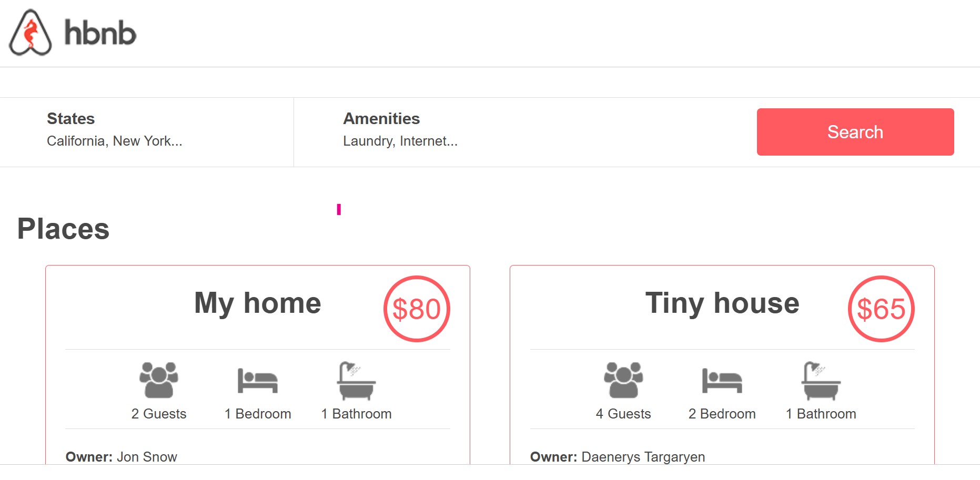The height and width of the screenshot is (480, 980).
Task: Click the Tiny house place title
Action: (722, 303)
